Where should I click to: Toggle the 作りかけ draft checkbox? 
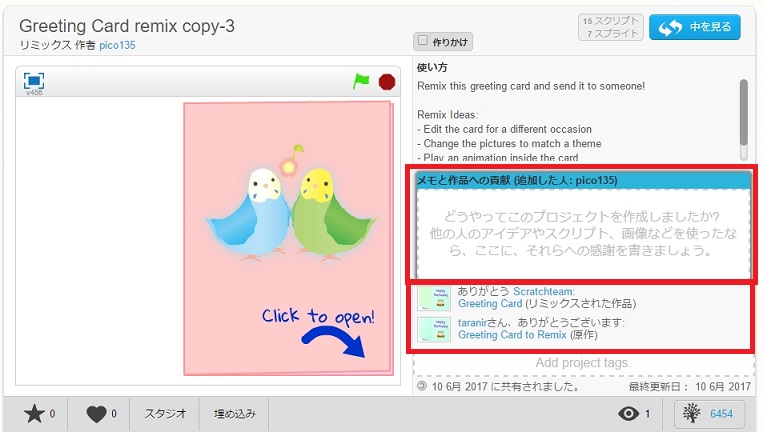tap(423, 40)
